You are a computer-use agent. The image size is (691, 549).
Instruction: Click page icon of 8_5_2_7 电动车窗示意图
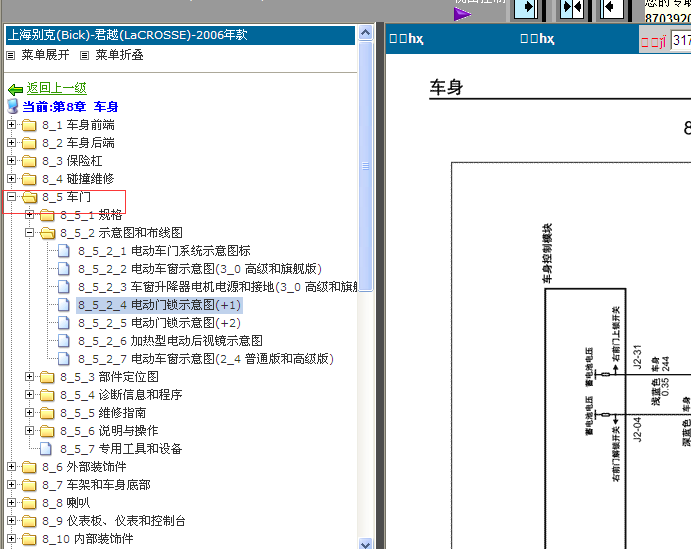pos(64,359)
